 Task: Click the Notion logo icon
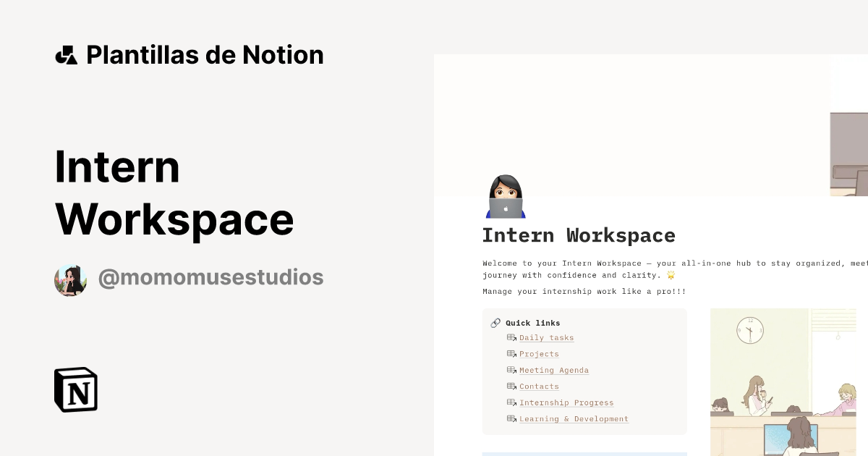[75, 389]
